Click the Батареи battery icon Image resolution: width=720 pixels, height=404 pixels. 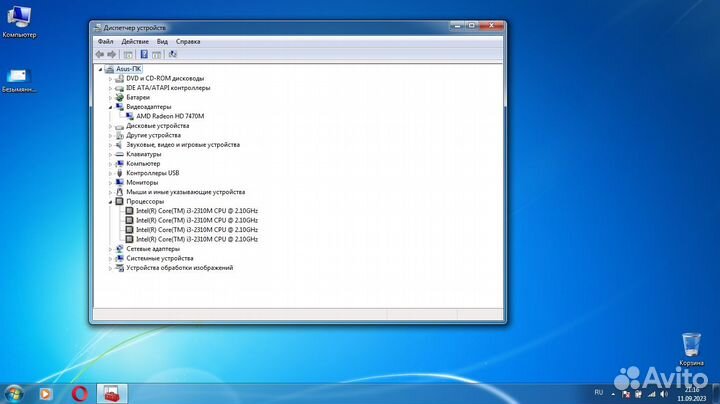tap(119, 97)
